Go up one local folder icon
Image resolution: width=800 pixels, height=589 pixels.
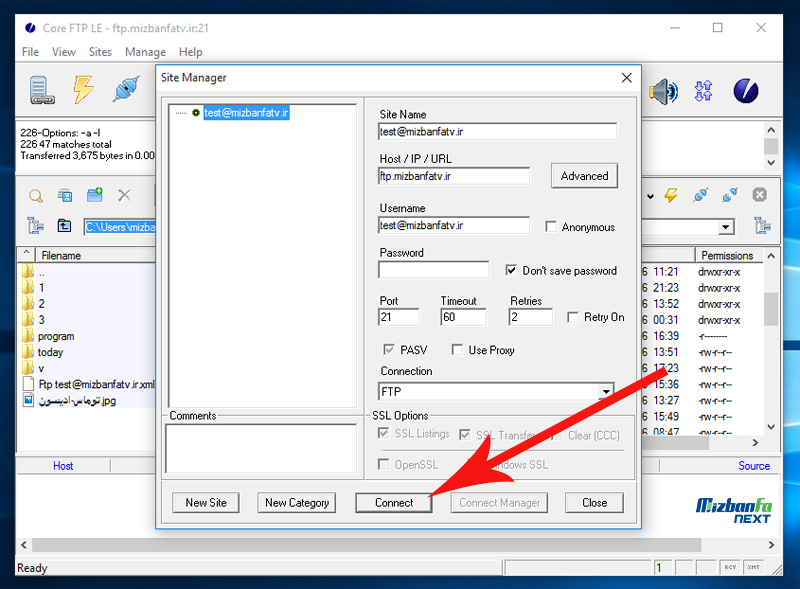[x=64, y=225]
